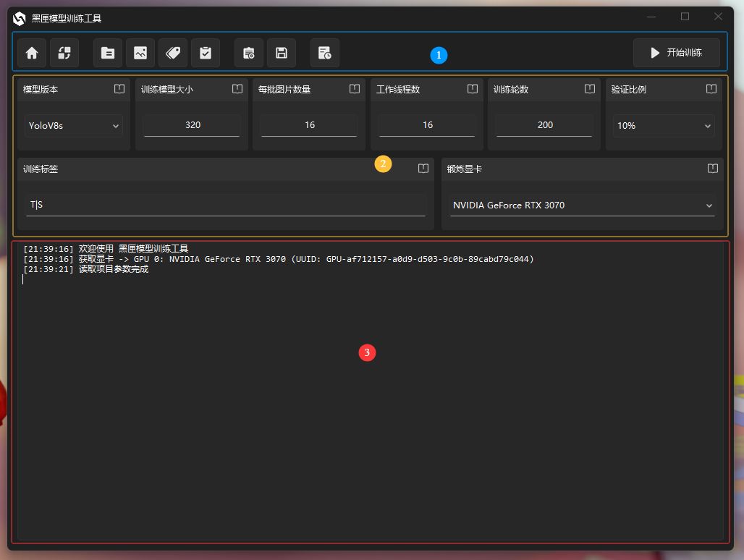
Task: Click help book icon beside 锻炼显卡
Action: [713, 169]
